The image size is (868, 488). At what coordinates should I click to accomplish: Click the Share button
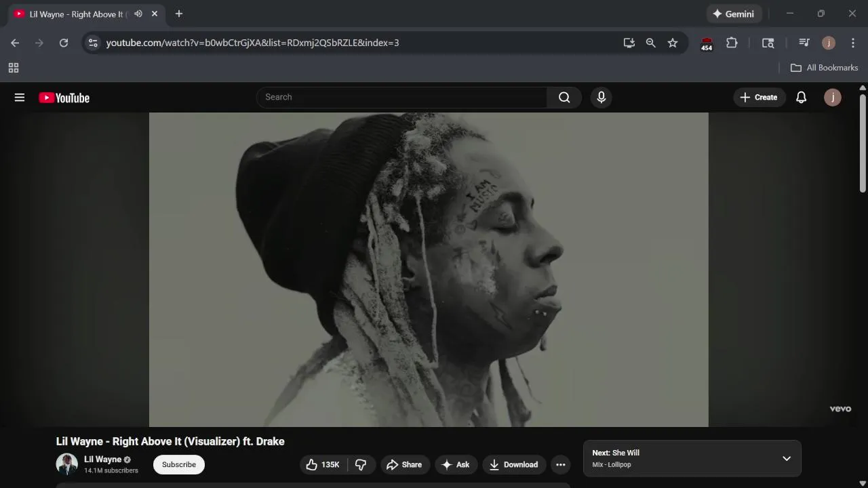(x=404, y=464)
